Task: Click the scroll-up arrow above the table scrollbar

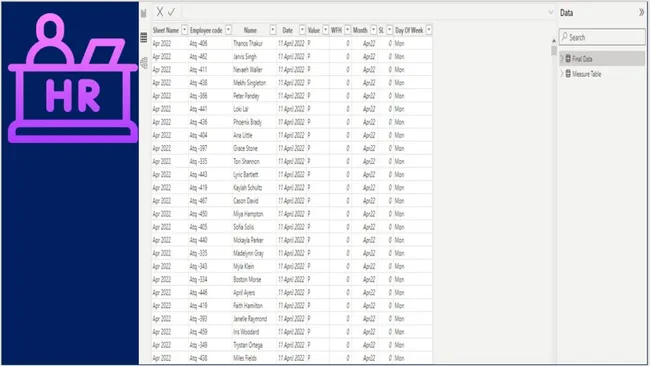Action: coord(554,41)
